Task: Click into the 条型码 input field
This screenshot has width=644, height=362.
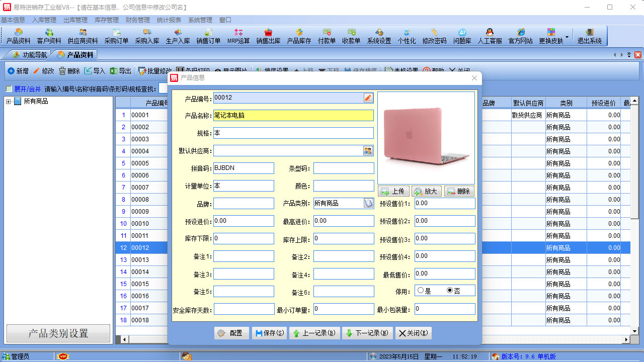Action: [x=344, y=168]
